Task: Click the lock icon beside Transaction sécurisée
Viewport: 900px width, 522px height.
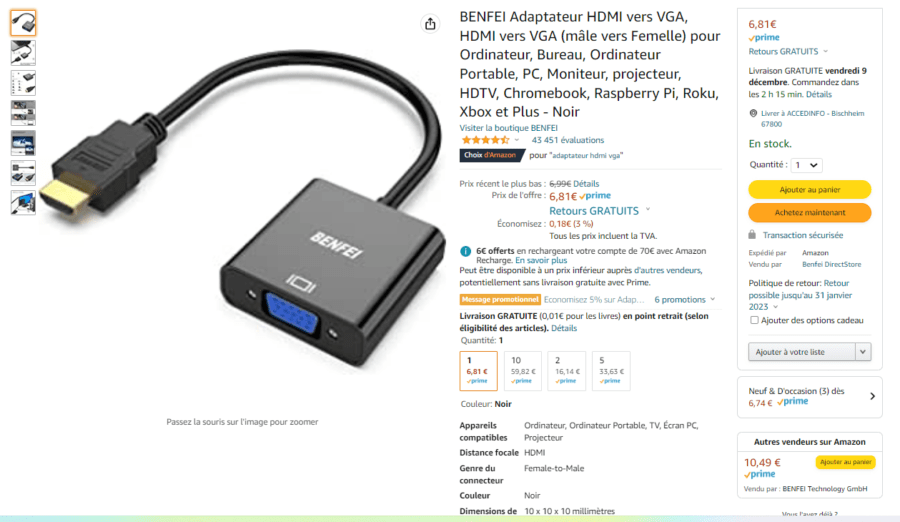Action: coord(752,234)
